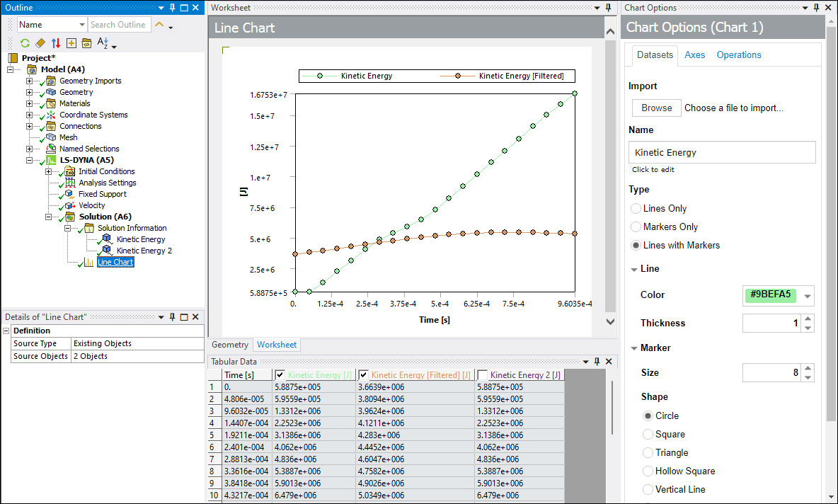
Task: Switch to the Geometry tab
Action: 230,345
